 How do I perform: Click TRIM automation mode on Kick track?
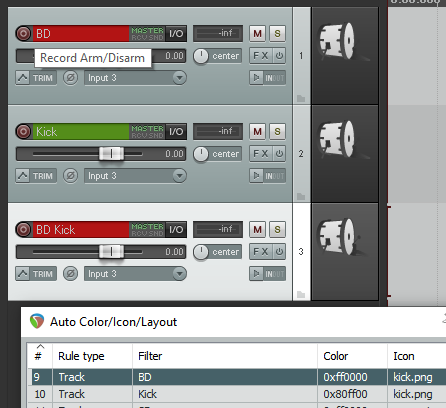[x=43, y=176]
